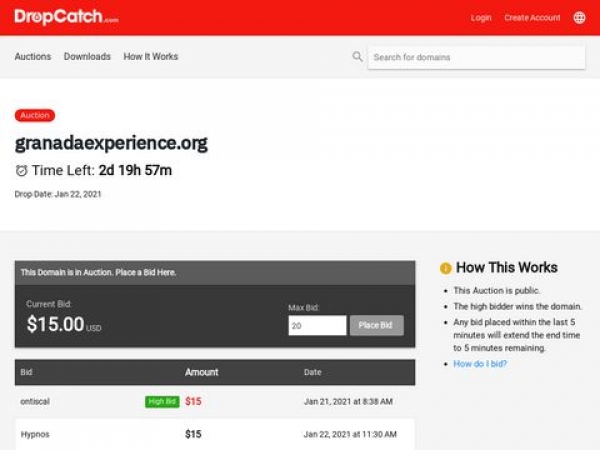Click the Time Left 2d 19h 57m text

pos(102,171)
